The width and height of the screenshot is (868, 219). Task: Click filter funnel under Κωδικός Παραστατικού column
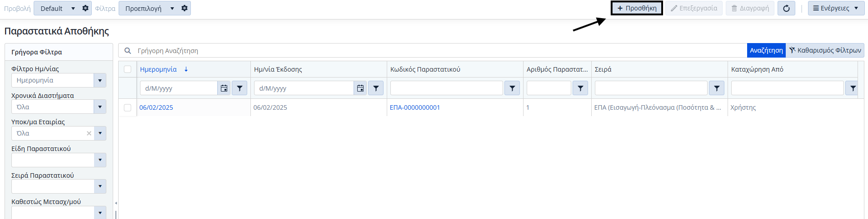pos(512,88)
